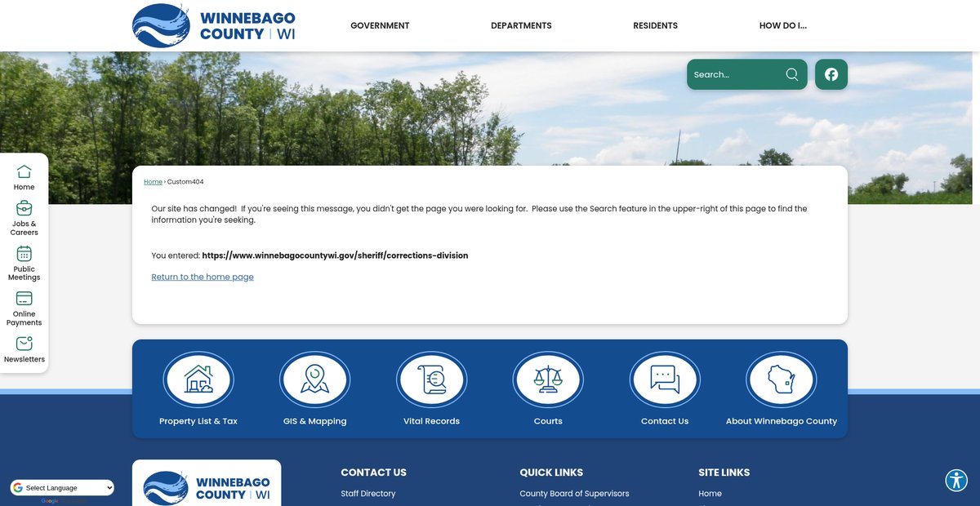Click the Winnebago County header logo
Image resolution: width=980 pixels, height=506 pixels.
pos(214,25)
